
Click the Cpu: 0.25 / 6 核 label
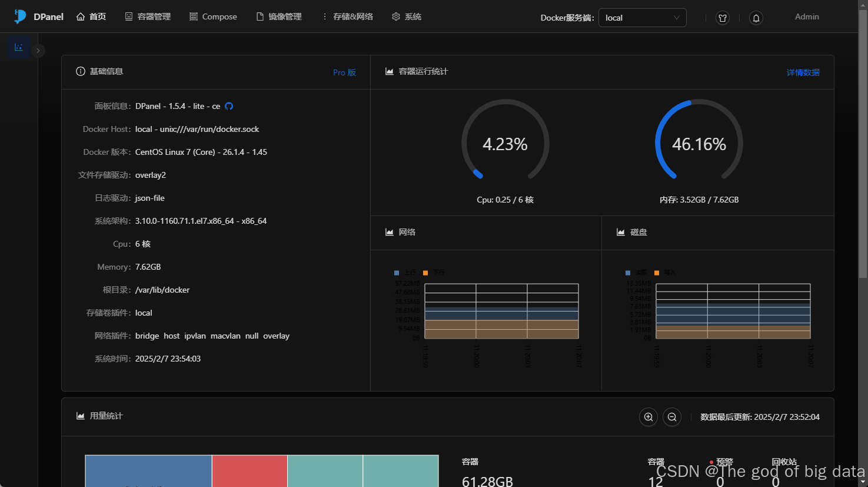(x=505, y=200)
